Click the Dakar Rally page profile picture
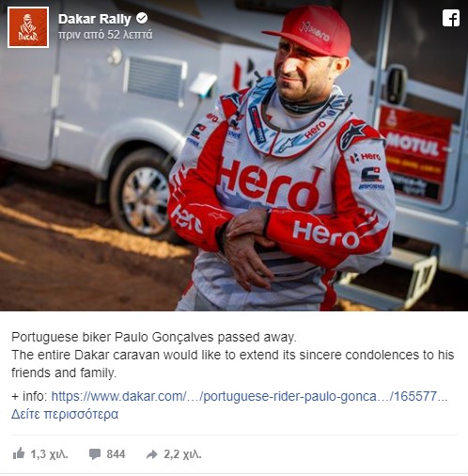The height and width of the screenshot is (476, 468). pyautogui.click(x=28, y=27)
